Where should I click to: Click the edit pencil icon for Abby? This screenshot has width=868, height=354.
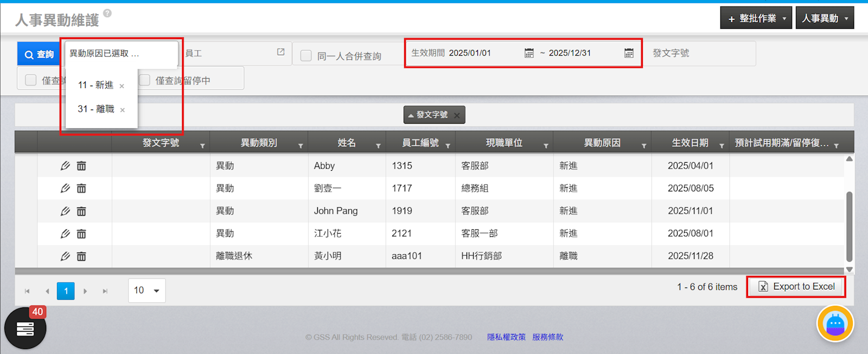65,166
